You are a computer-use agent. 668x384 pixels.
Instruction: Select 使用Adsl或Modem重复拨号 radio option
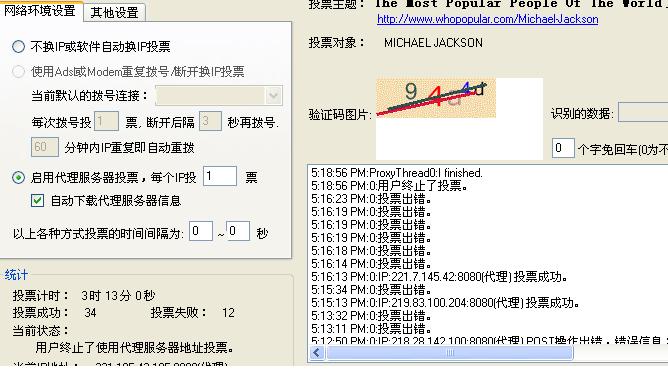pos(18,71)
